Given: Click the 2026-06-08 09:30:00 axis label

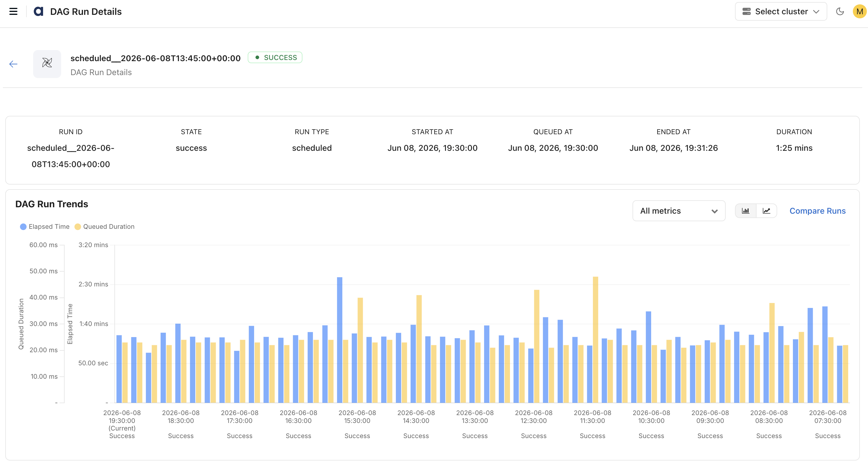Looking at the screenshot, I should coord(710,417).
